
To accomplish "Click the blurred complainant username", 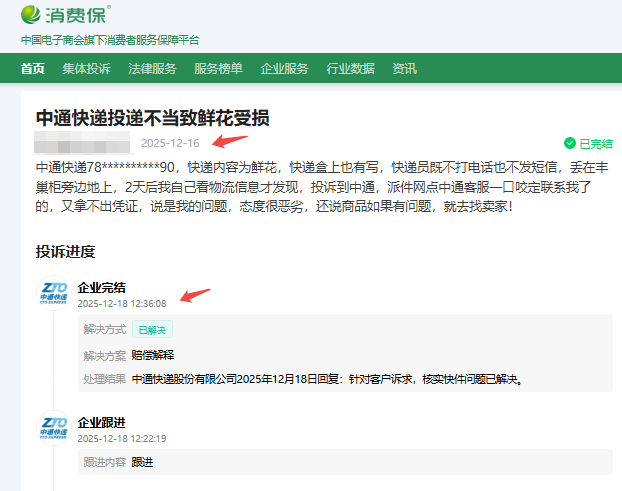I will [x=82, y=142].
